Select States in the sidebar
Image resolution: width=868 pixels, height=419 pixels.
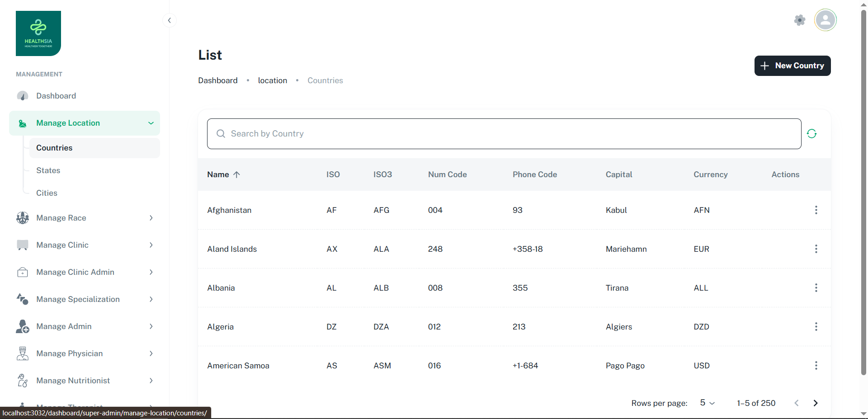point(48,170)
